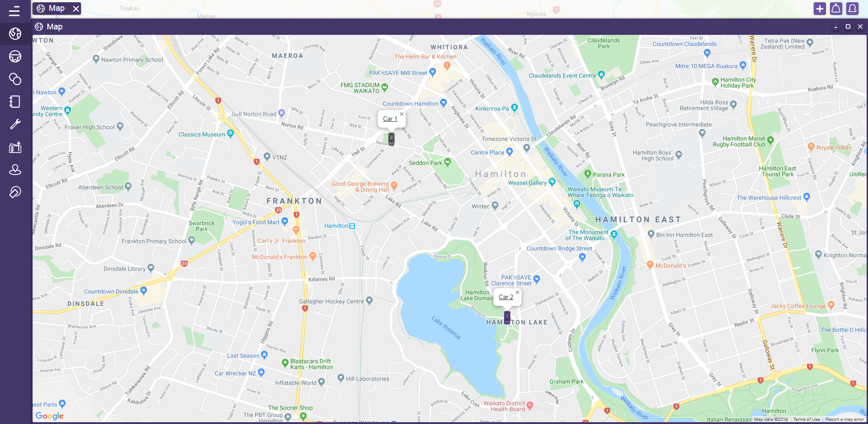
Task: Open the dollar costs sidebar icon
Action: pos(15,147)
